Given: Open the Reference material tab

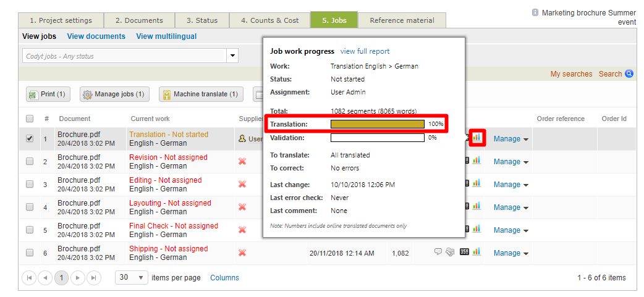Looking at the screenshot, I should [402, 20].
